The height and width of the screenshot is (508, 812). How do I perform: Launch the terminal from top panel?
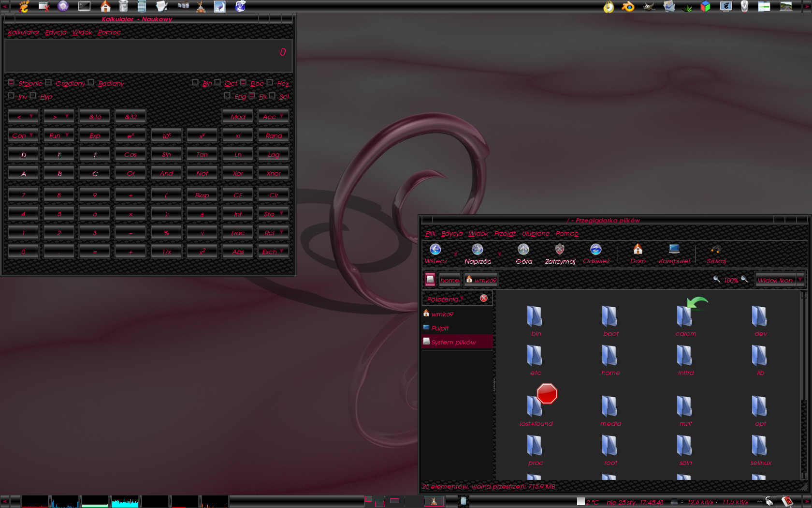click(x=84, y=6)
